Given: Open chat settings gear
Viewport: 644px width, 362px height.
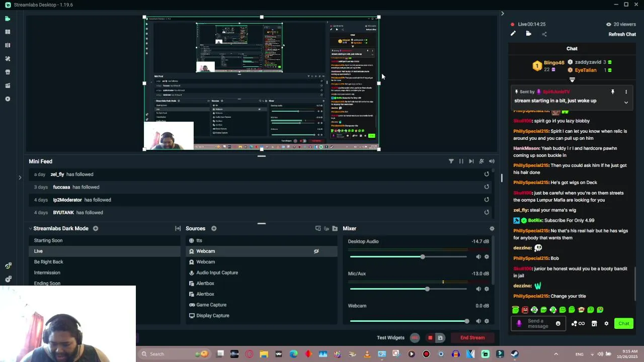Looking at the screenshot, I should tap(606, 324).
